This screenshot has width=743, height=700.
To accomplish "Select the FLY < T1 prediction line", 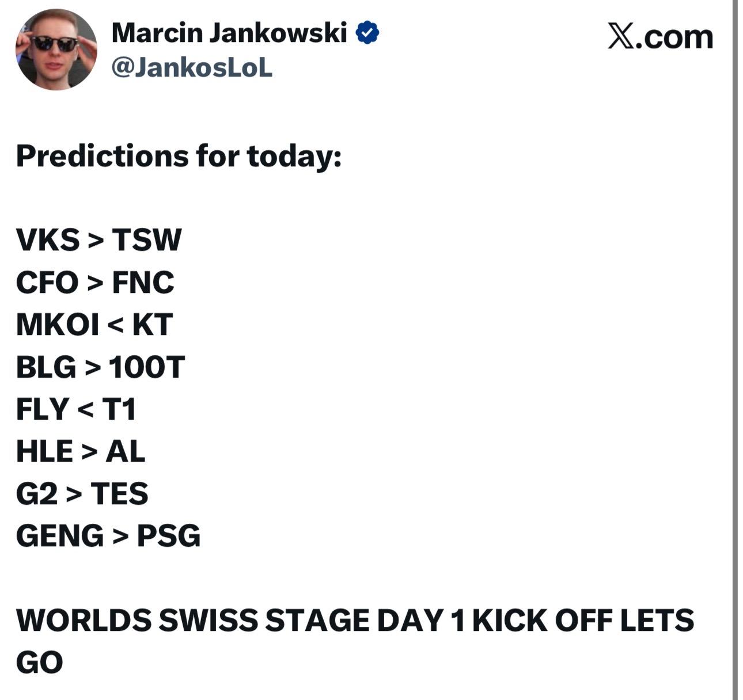I will click(x=76, y=409).
